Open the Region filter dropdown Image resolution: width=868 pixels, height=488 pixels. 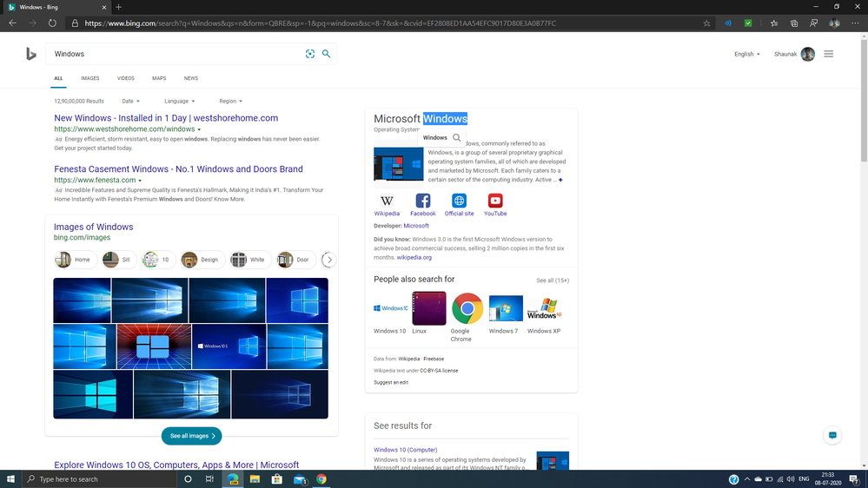(230, 102)
